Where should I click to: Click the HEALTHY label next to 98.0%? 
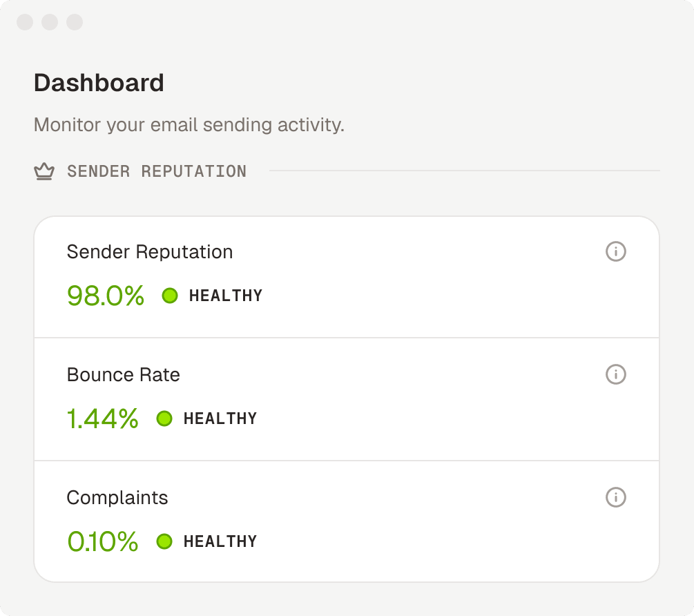coord(226,296)
